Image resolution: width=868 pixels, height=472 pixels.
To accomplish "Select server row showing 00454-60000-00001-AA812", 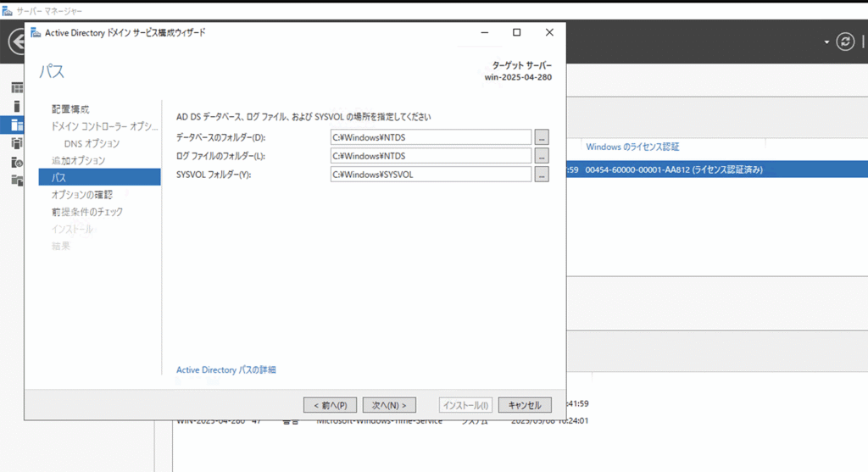I will 717,169.
